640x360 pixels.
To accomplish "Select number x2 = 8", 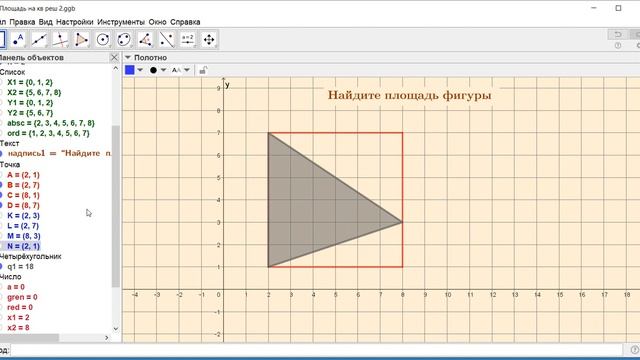I will point(18,328).
